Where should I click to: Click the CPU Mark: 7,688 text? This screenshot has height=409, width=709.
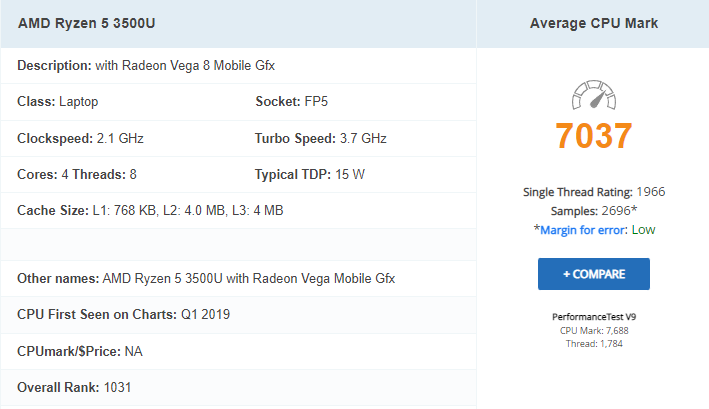tap(594, 330)
